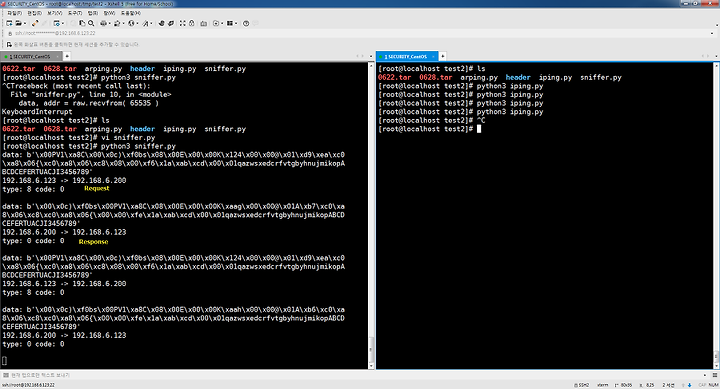Click blue 'header' directory in right terminal

(518, 77)
